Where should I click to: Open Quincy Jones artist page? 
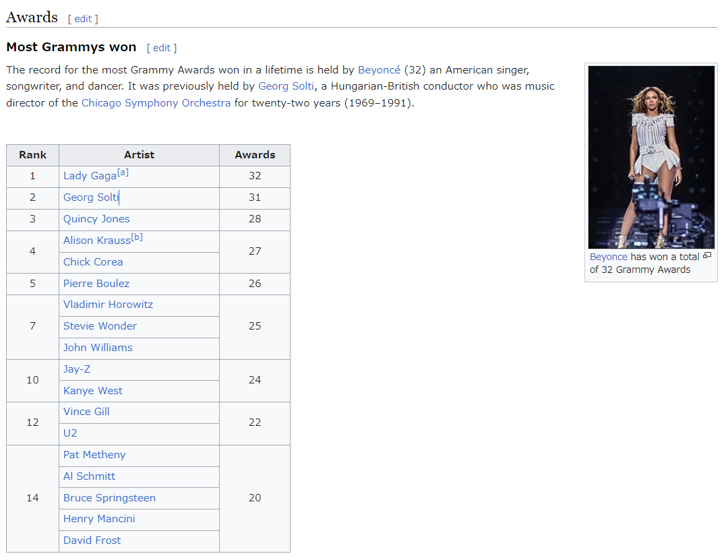[x=96, y=219]
